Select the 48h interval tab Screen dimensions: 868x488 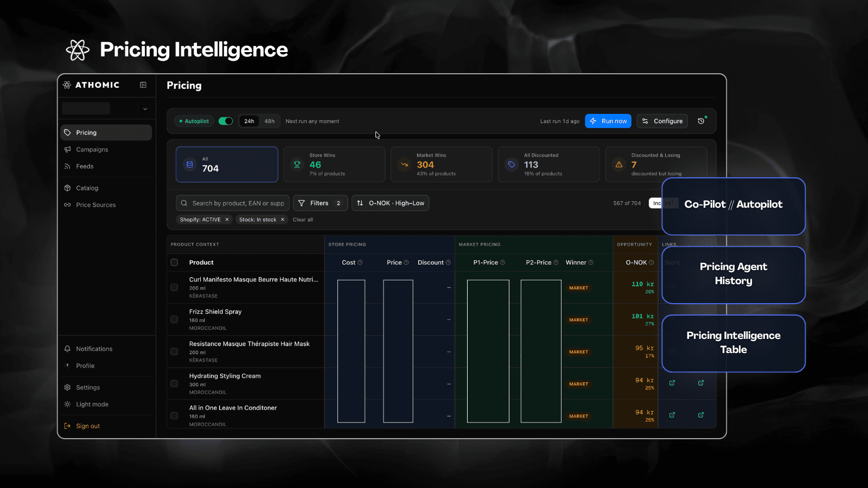(270, 121)
